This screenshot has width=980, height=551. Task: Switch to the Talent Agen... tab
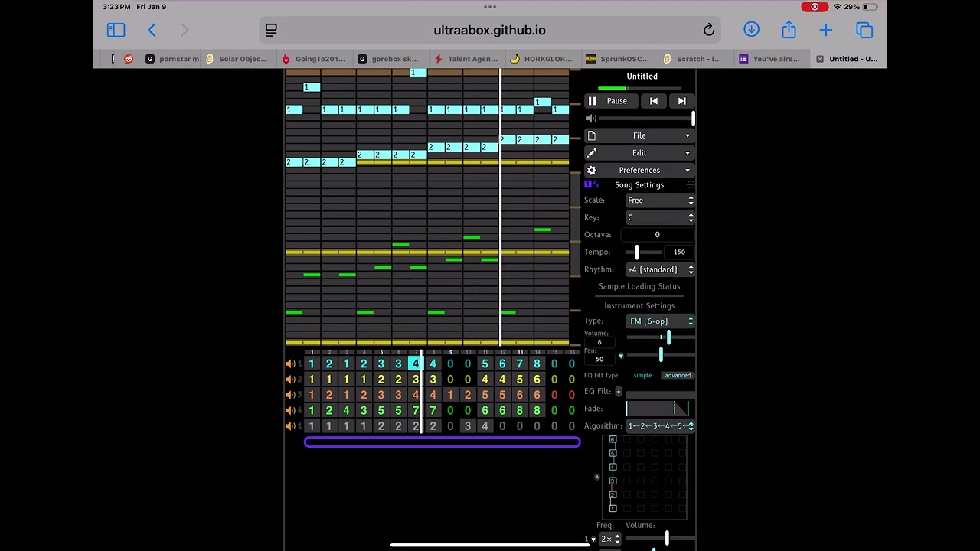pyautogui.click(x=465, y=59)
